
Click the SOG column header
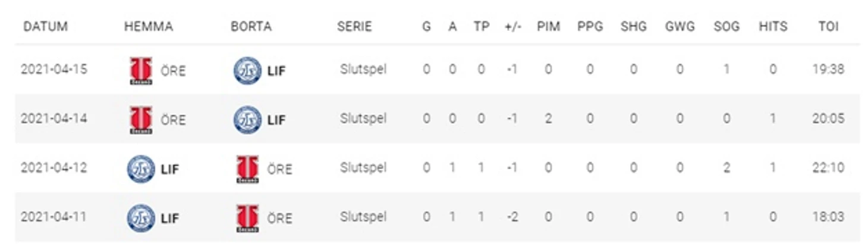click(x=727, y=27)
